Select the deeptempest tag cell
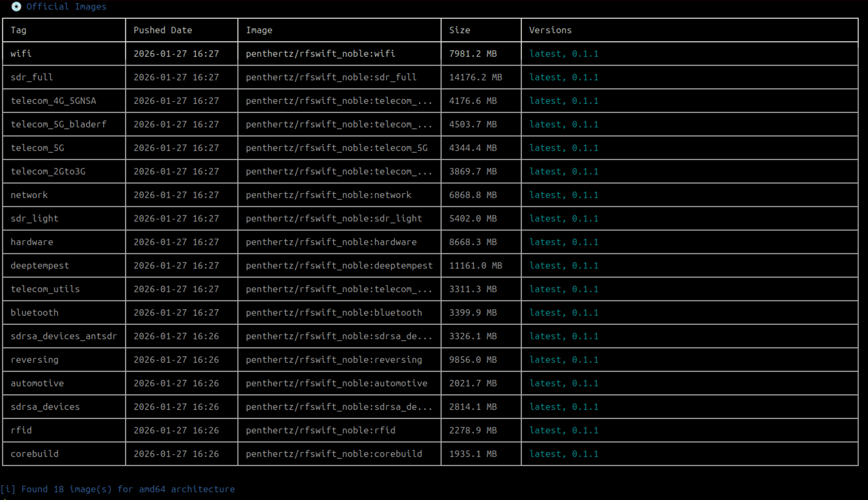The height and width of the screenshot is (500, 868). coord(40,266)
